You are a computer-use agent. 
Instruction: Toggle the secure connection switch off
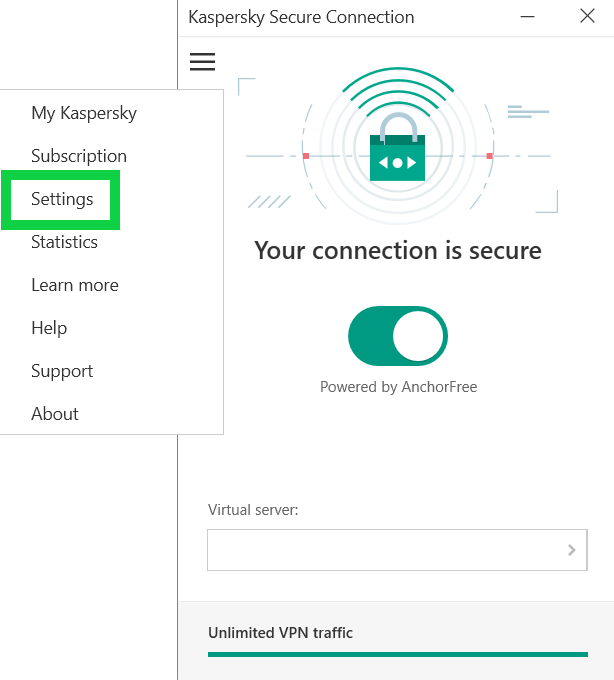[x=397, y=337]
